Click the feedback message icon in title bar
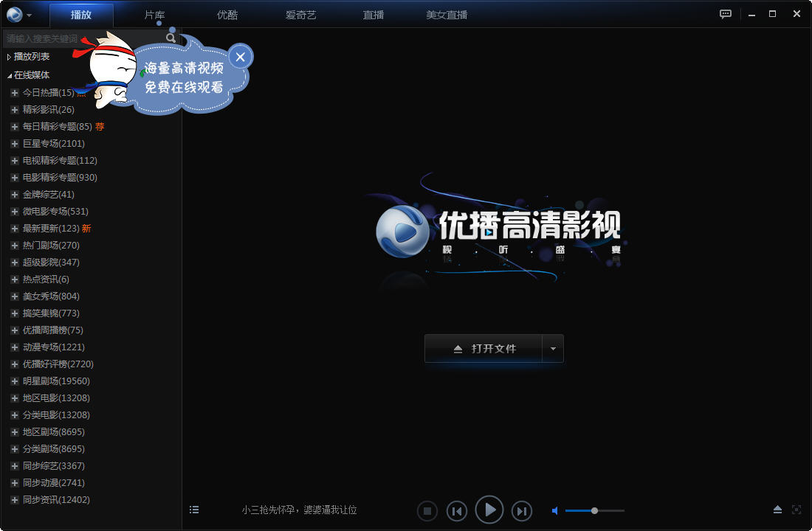Image resolution: width=812 pixels, height=531 pixels. click(x=725, y=14)
